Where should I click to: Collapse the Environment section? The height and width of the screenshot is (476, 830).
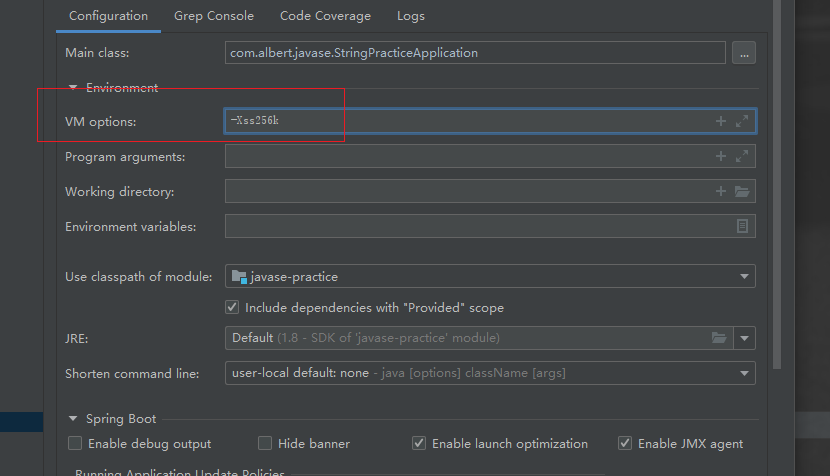coord(73,87)
